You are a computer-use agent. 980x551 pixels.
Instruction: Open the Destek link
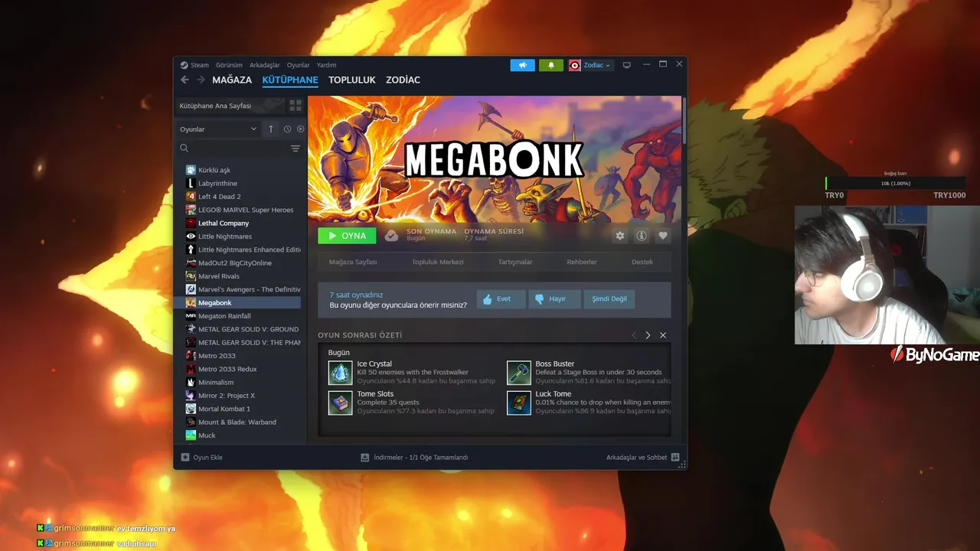click(x=642, y=262)
